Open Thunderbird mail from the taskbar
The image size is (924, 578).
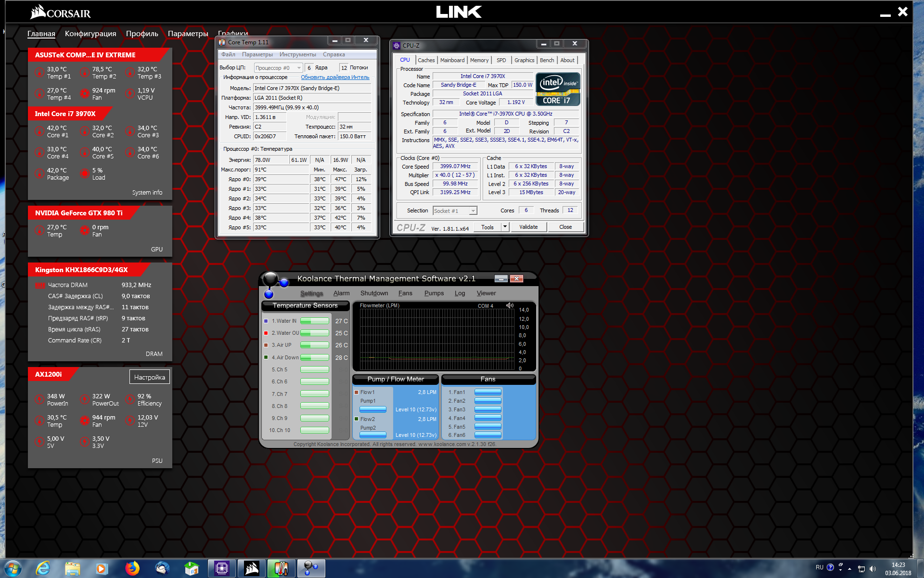click(162, 568)
